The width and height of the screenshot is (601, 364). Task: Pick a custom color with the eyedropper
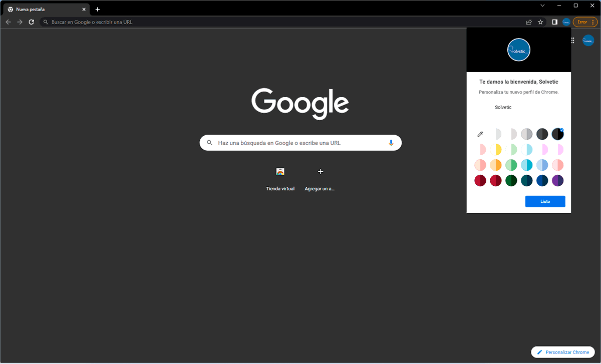(480, 134)
